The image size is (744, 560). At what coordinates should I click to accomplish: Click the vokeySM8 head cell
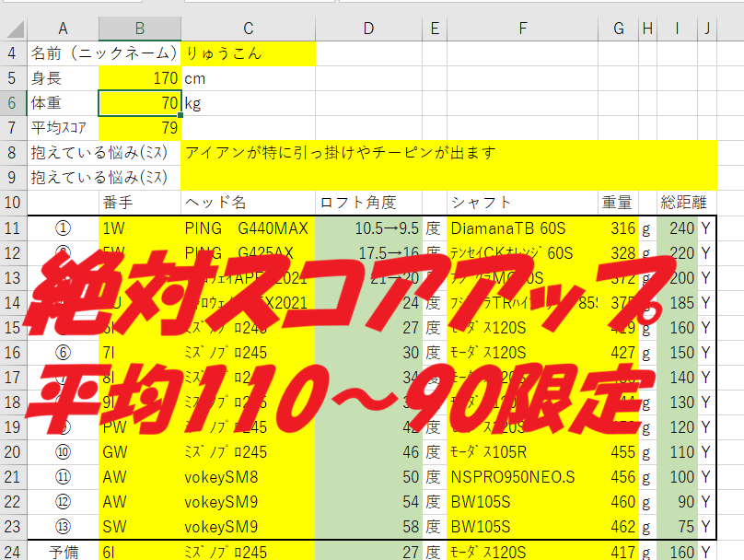(x=249, y=476)
